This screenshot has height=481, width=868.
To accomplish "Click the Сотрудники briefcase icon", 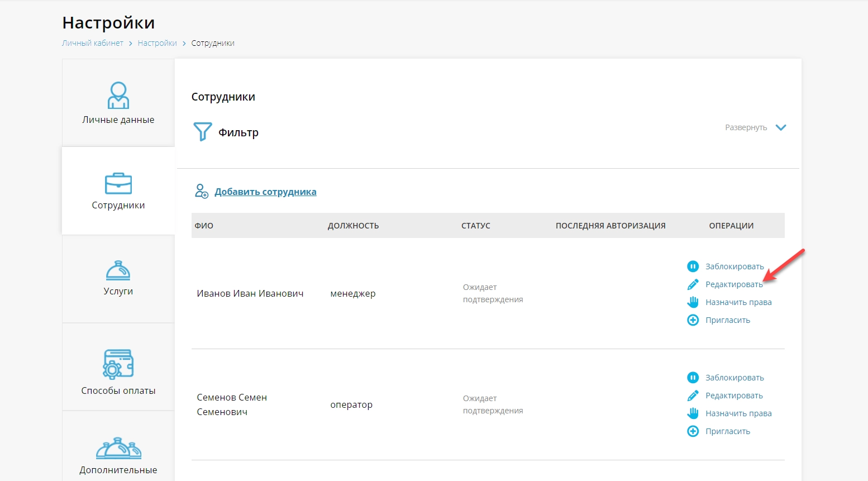I will point(118,183).
